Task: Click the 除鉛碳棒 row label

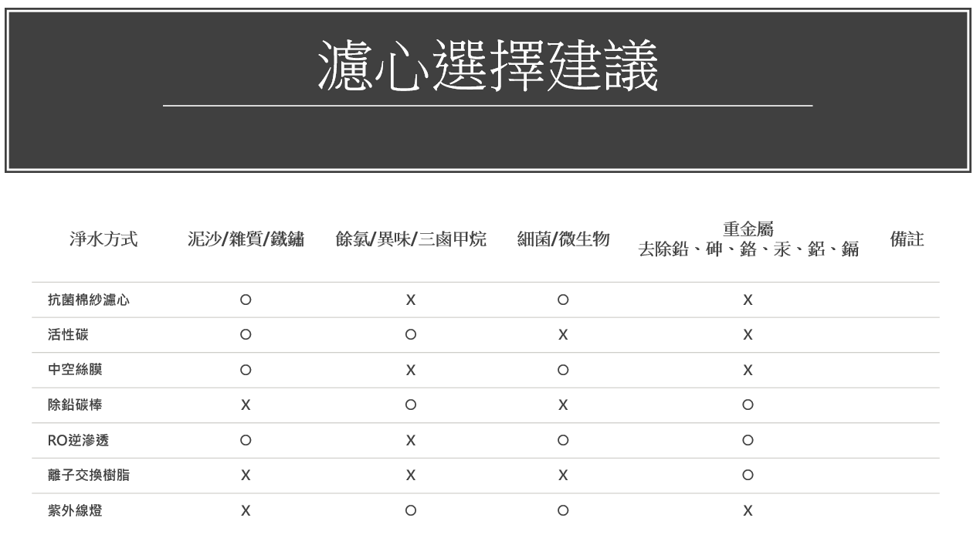Action: click(75, 405)
